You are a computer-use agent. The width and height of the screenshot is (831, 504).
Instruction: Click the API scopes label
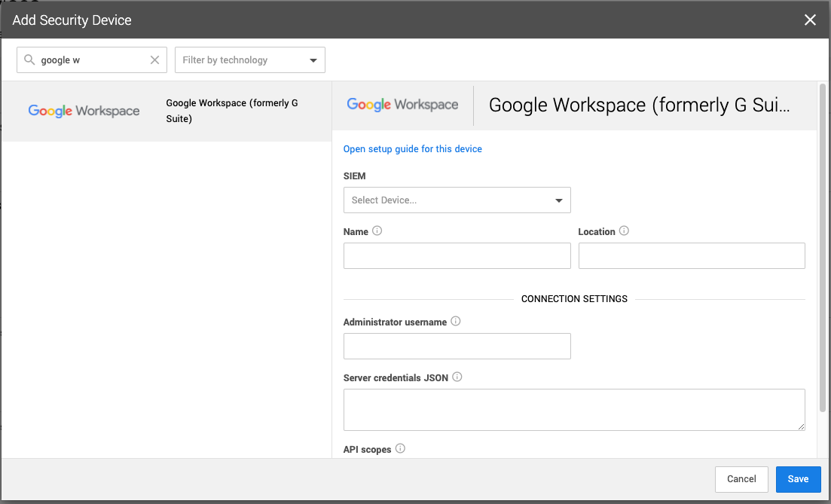367,450
